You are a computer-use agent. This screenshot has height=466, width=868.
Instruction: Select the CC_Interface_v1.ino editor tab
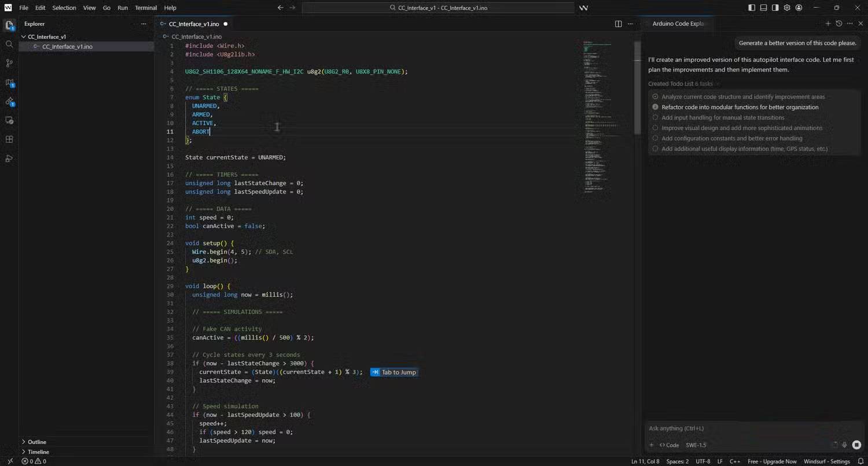pos(194,24)
